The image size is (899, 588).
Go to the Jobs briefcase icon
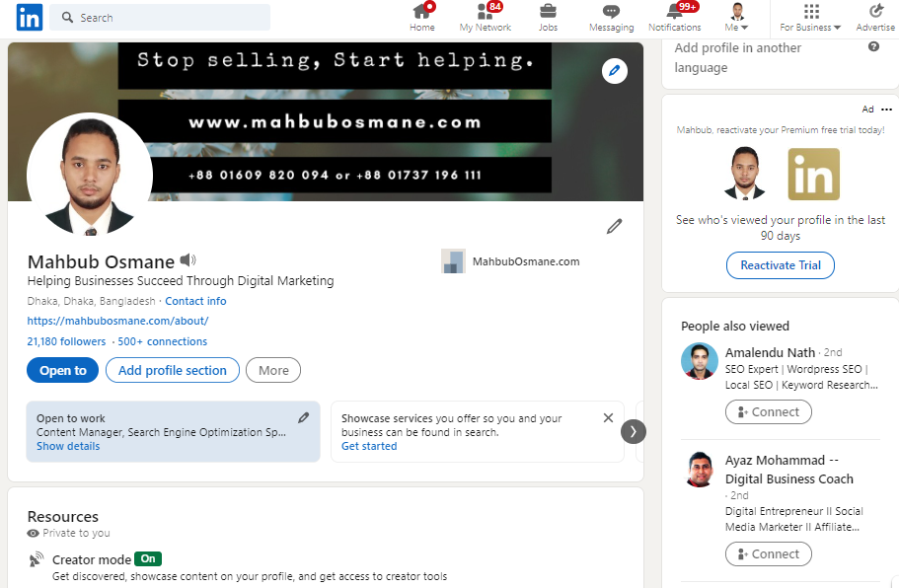[548, 12]
